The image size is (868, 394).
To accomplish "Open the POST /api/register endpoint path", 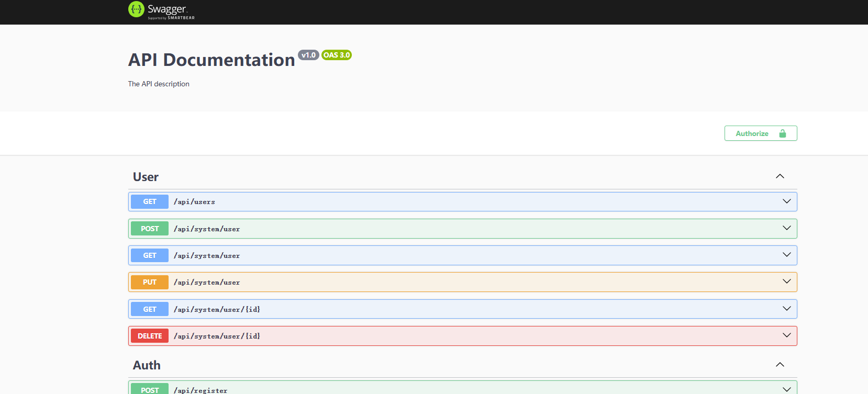I will [201, 390].
